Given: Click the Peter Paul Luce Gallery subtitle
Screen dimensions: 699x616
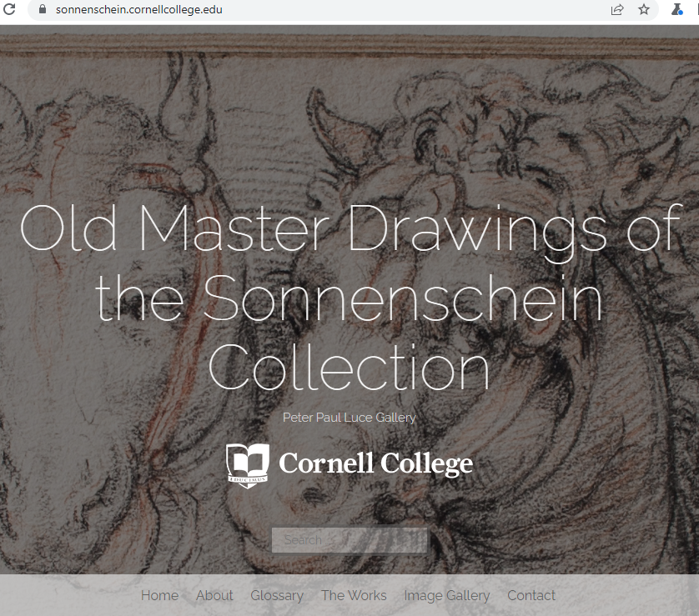Looking at the screenshot, I should tap(349, 418).
